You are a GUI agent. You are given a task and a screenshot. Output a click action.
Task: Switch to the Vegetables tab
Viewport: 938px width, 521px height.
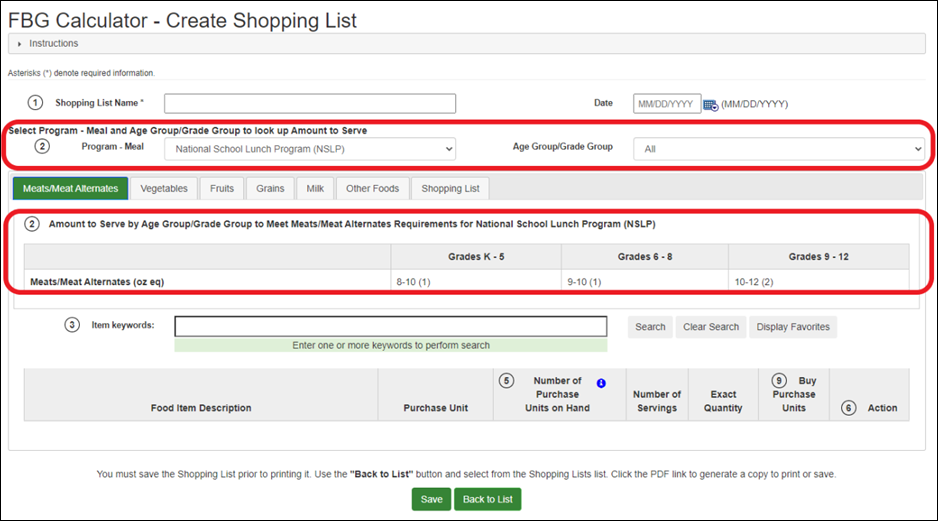[x=164, y=188]
